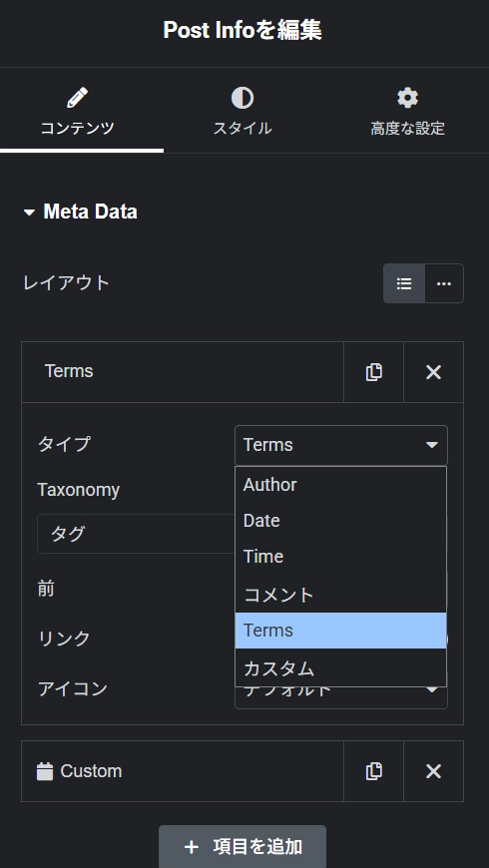The image size is (489, 868).
Task: Set layout to the vertical list option
Action: (404, 283)
